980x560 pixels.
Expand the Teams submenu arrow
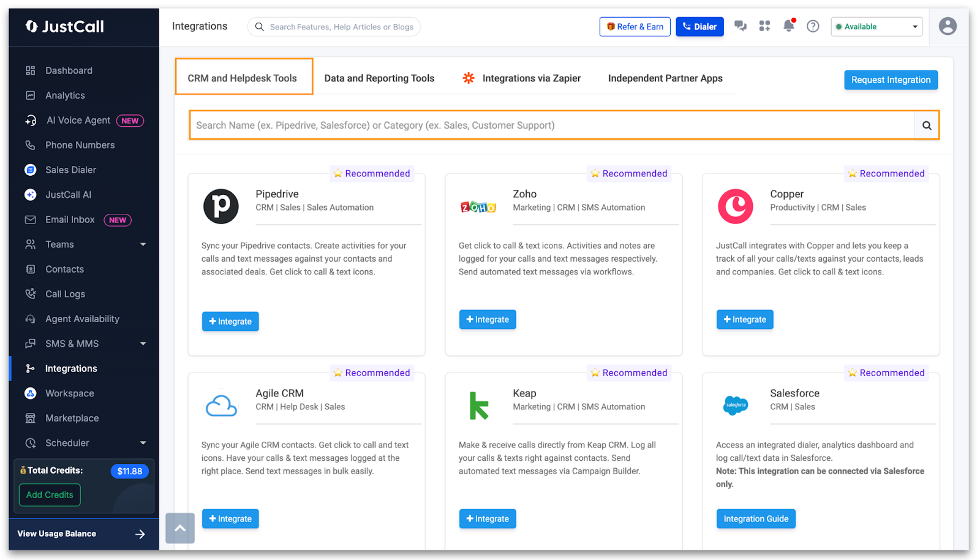tap(143, 244)
